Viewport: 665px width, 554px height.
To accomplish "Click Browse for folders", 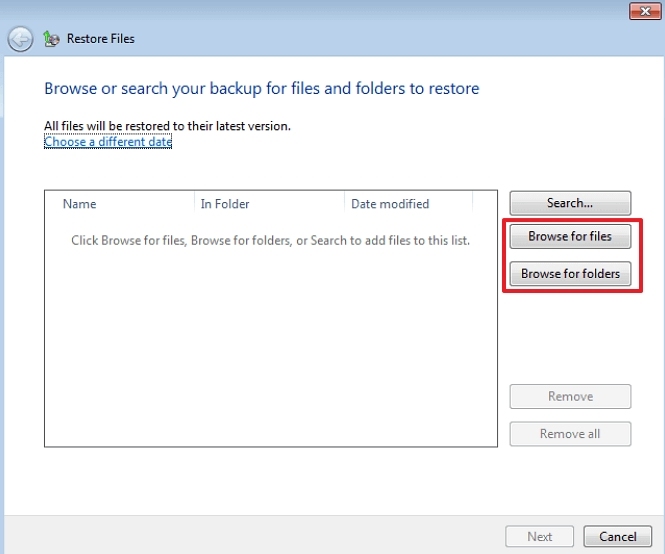I will [x=570, y=274].
